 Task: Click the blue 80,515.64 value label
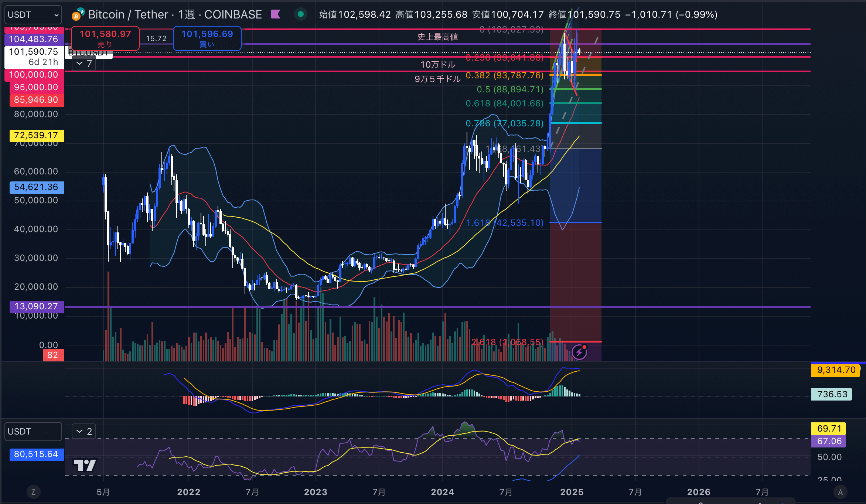tap(37, 454)
